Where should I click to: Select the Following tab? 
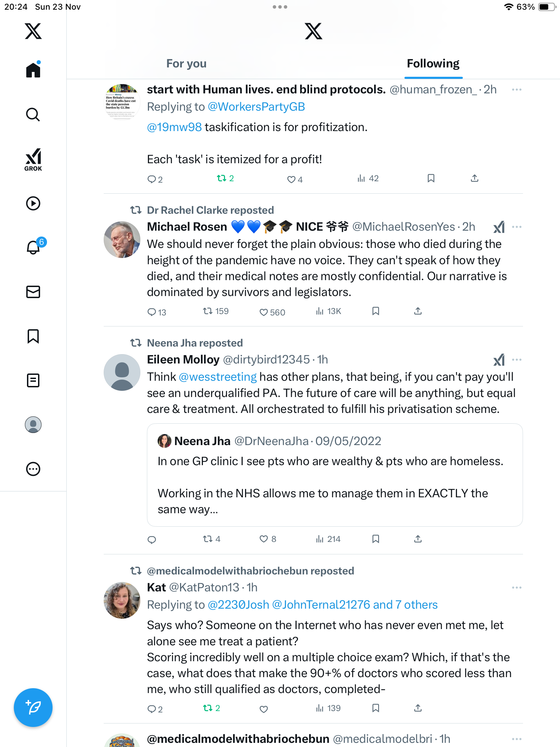click(x=433, y=64)
